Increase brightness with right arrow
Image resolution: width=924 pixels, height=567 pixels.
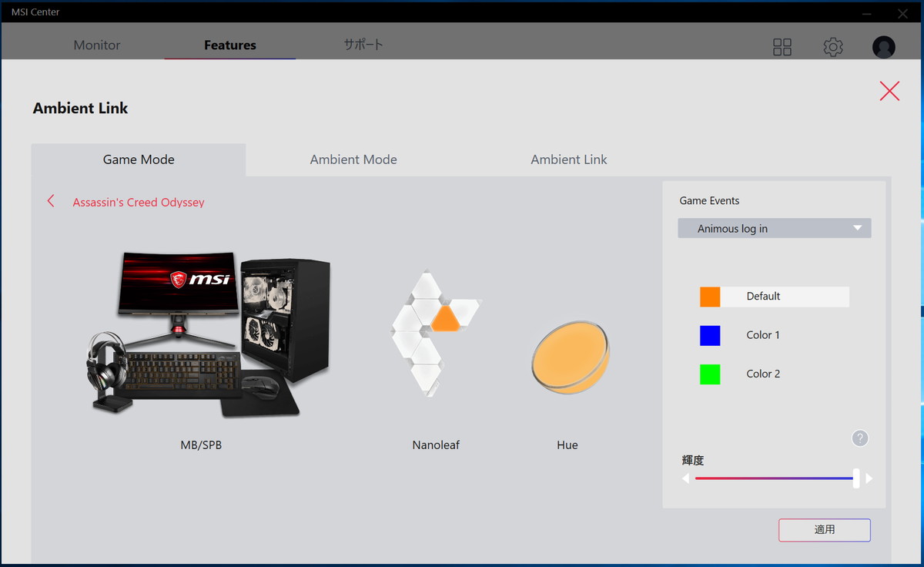tap(869, 478)
